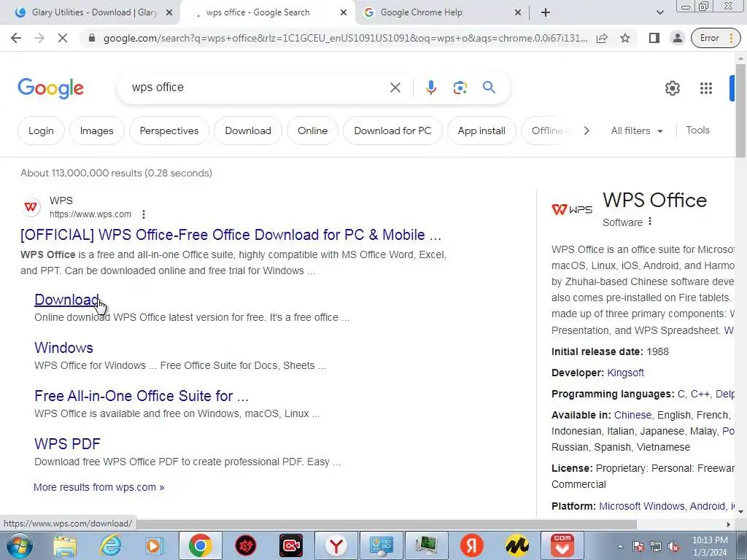The image size is (747, 560).
Task: Open the Google apps grid icon
Action: [706, 88]
